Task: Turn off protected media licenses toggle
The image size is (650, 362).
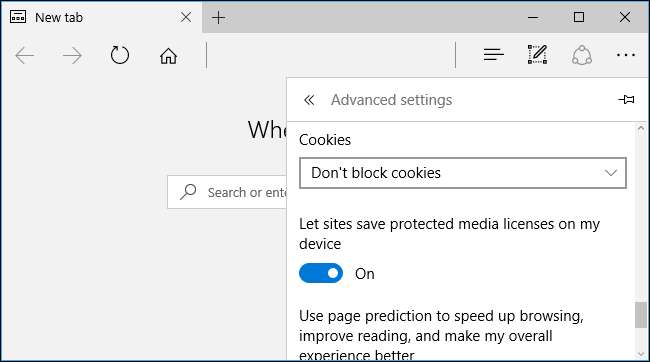Action: point(321,273)
